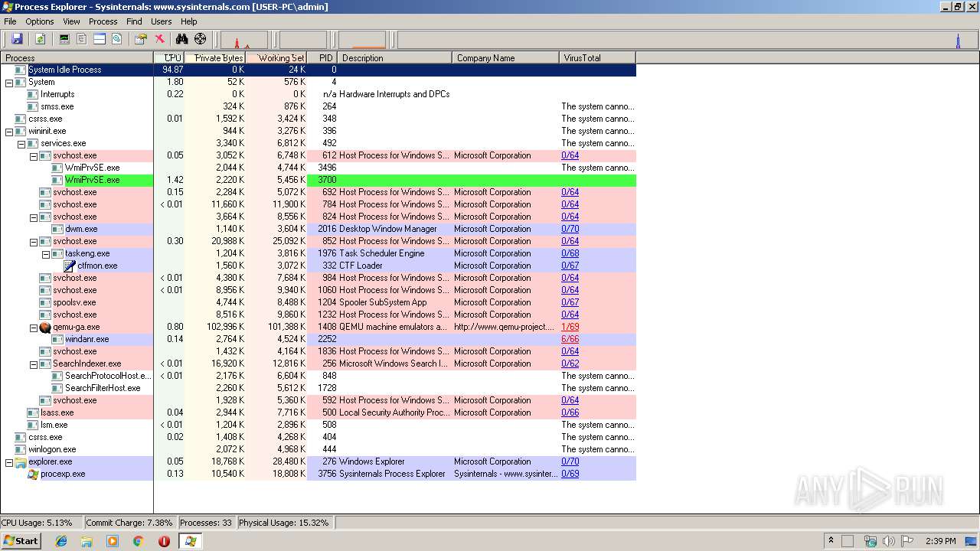
Task: Click the Start button
Action: pos(21,541)
